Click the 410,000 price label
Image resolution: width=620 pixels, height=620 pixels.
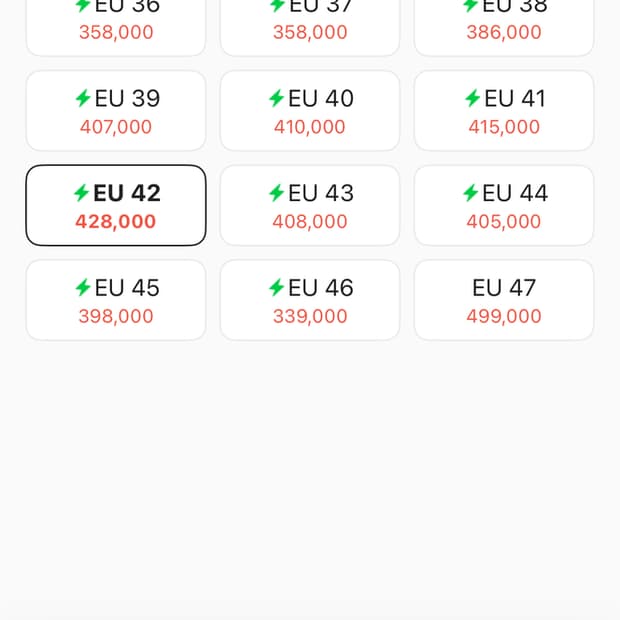click(310, 127)
